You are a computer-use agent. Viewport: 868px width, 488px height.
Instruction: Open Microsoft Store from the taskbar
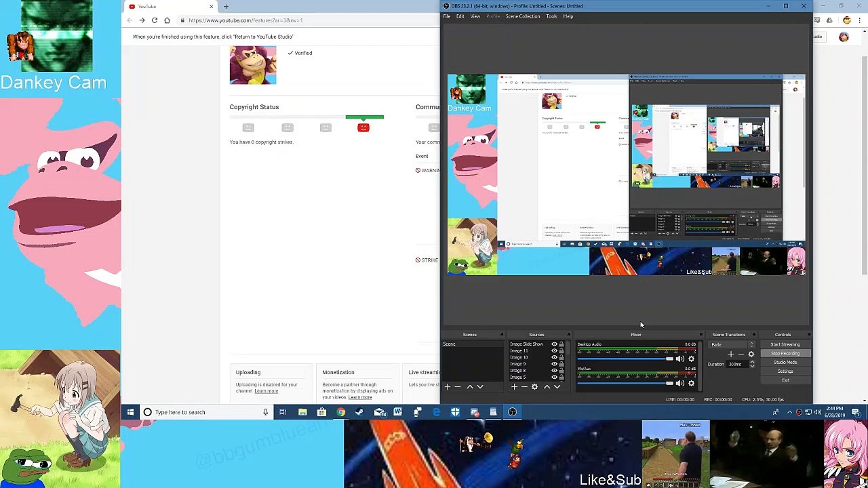pos(321,412)
